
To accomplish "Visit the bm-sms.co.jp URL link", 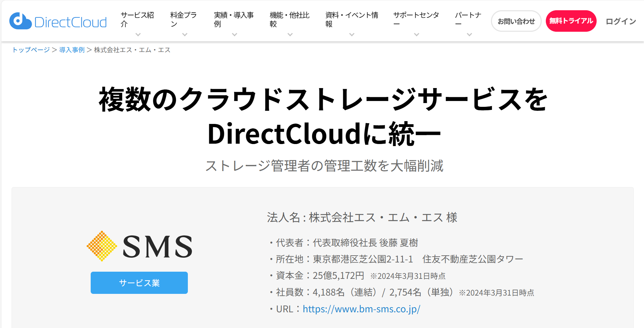I will pyautogui.click(x=361, y=309).
